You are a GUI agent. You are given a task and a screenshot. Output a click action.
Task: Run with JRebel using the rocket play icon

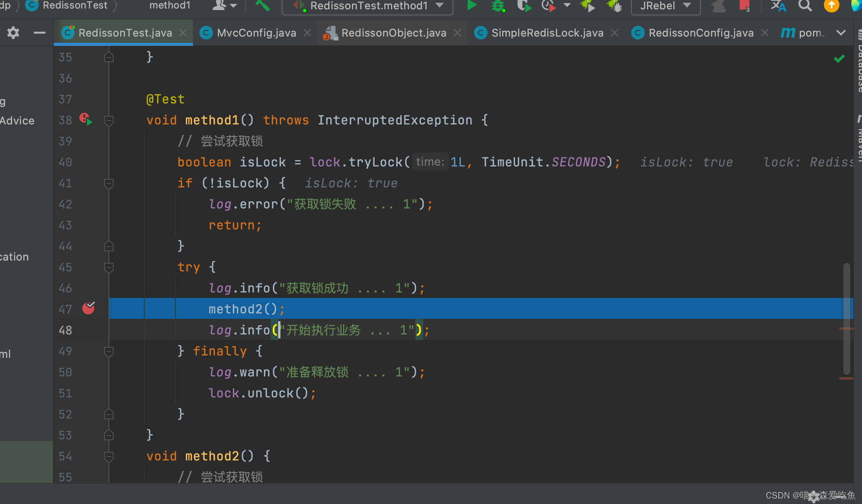[x=587, y=6]
